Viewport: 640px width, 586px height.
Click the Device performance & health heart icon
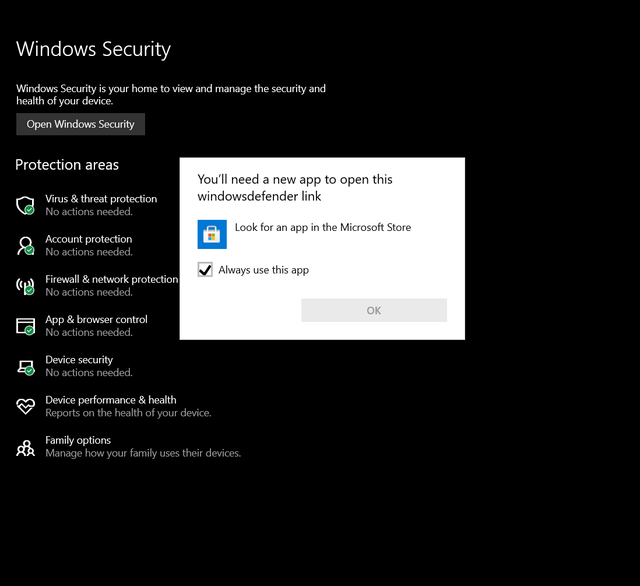pos(25,406)
